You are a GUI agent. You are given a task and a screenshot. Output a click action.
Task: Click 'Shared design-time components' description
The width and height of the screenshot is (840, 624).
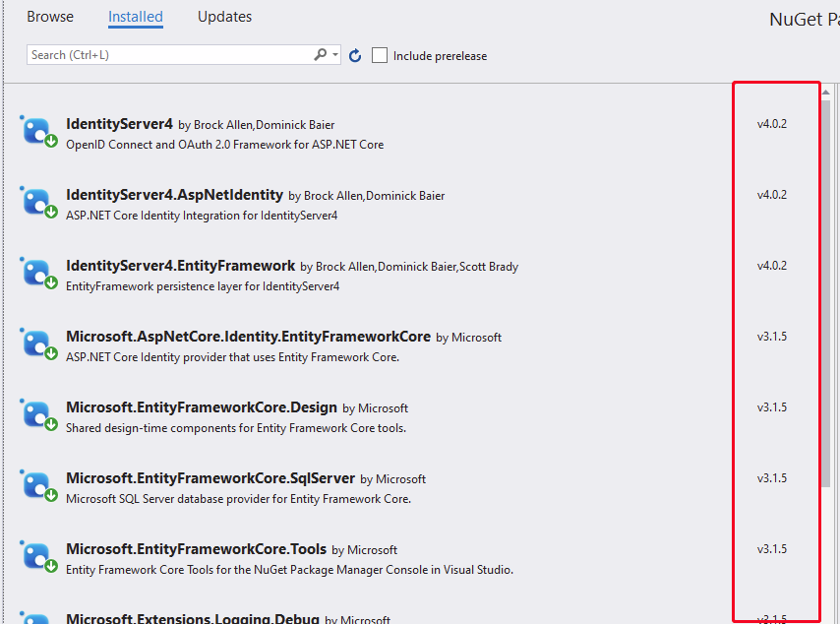pyautogui.click(x=236, y=428)
